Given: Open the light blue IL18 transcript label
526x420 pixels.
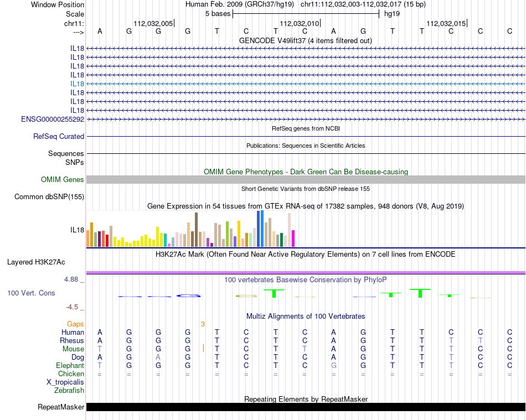Looking at the screenshot, I should pyautogui.click(x=77, y=84).
